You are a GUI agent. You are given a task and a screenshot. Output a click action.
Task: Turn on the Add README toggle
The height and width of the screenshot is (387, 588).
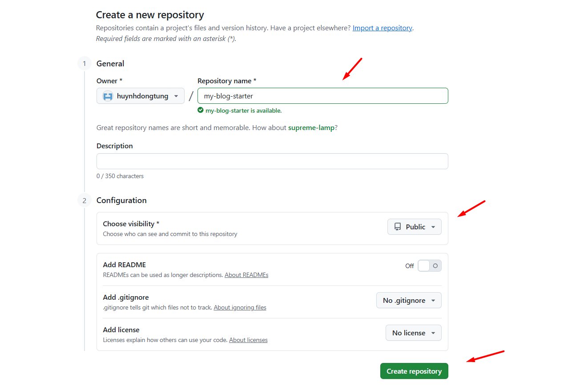tap(429, 265)
